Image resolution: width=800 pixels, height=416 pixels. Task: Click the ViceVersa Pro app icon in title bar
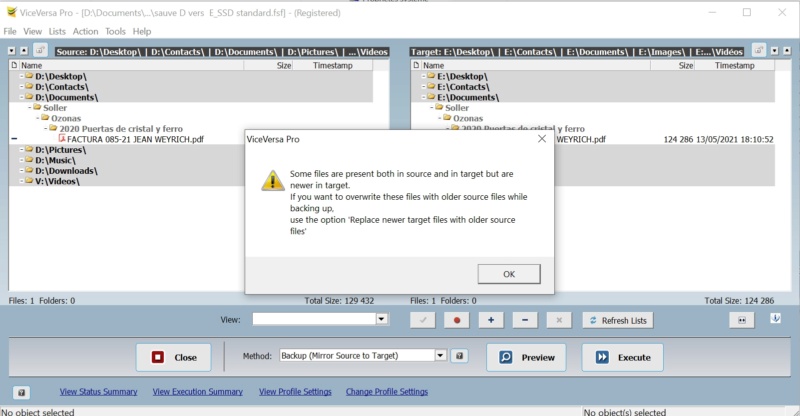click(x=10, y=12)
